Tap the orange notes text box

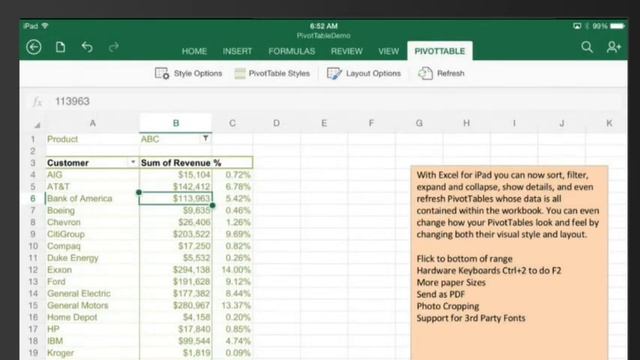[509, 262]
